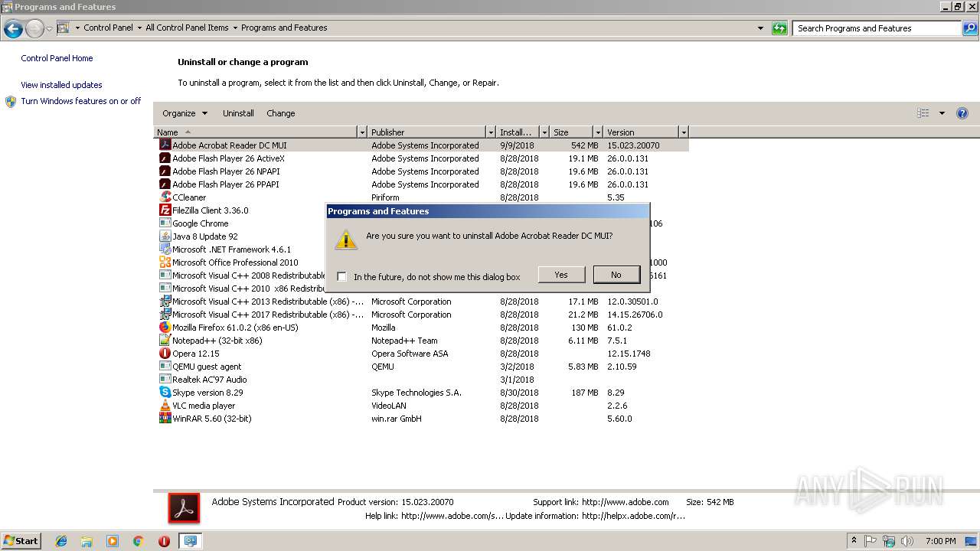Open the Size column filter dropdown
Screen dimensions: 980x551
click(x=598, y=132)
